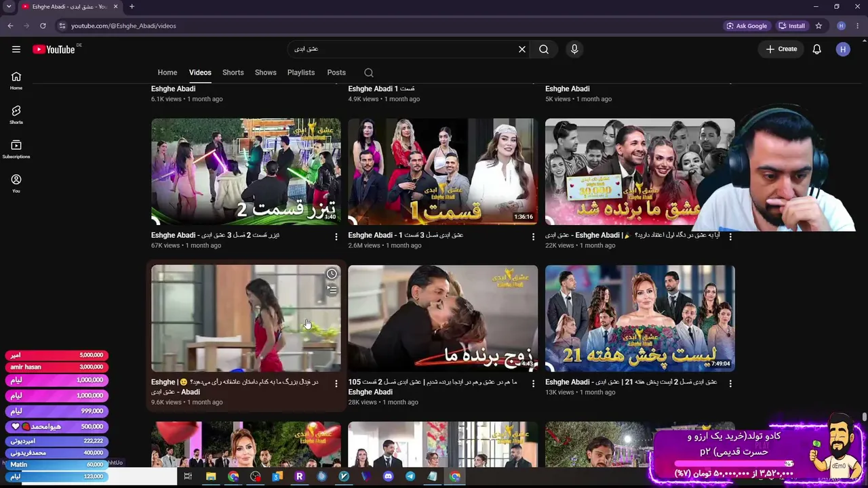
Task: Click the browser address bar URL
Action: click(x=123, y=26)
